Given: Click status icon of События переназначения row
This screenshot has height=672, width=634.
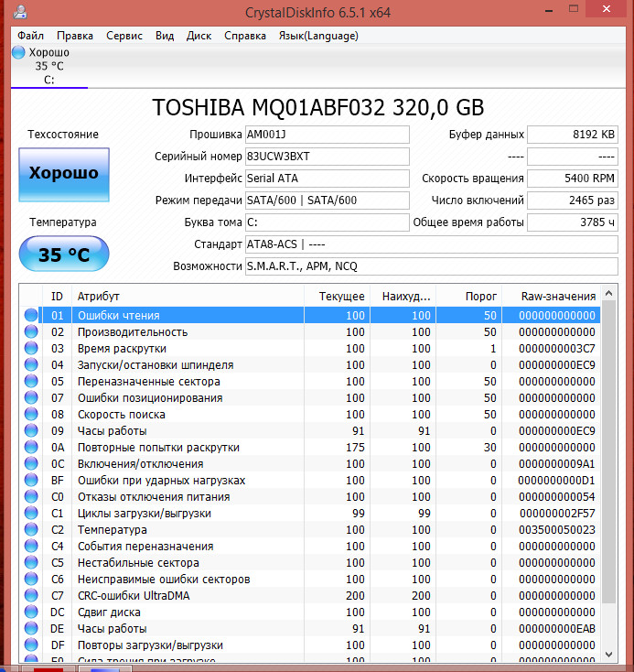Looking at the screenshot, I should point(31,546).
